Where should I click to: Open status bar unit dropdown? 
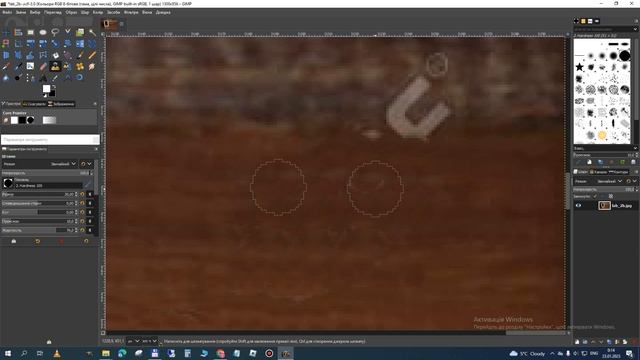pyautogui.click(x=133, y=341)
